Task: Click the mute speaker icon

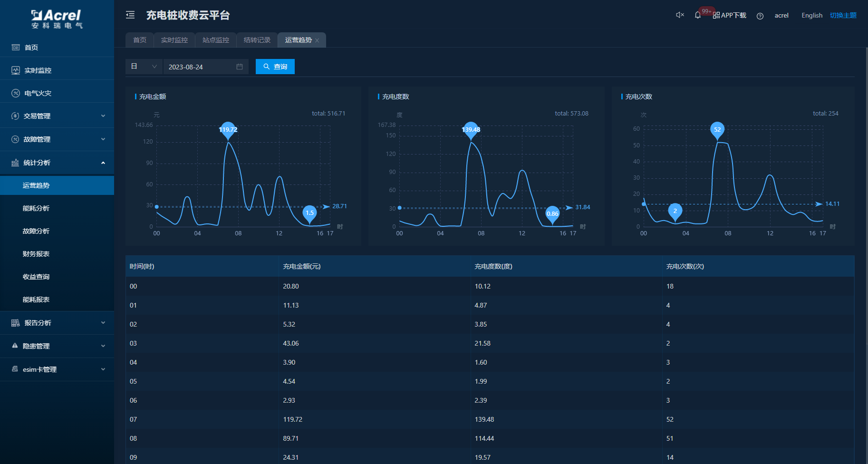Action: (680, 15)
